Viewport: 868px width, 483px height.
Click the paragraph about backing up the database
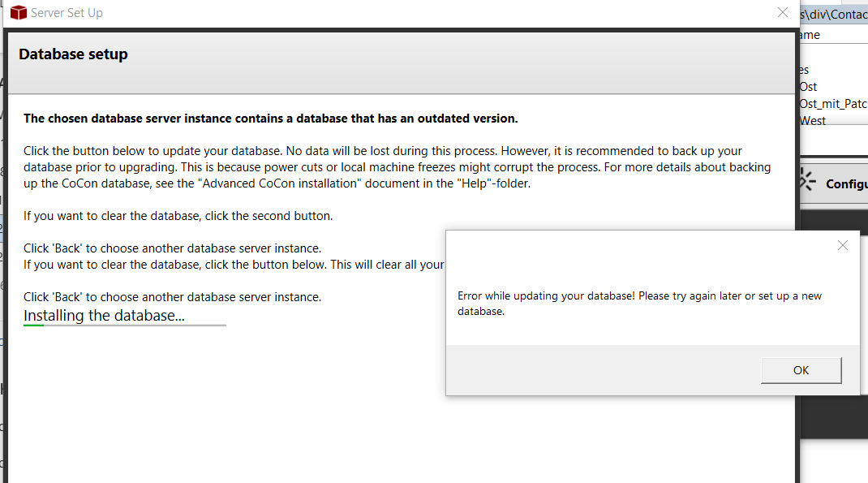397,167
